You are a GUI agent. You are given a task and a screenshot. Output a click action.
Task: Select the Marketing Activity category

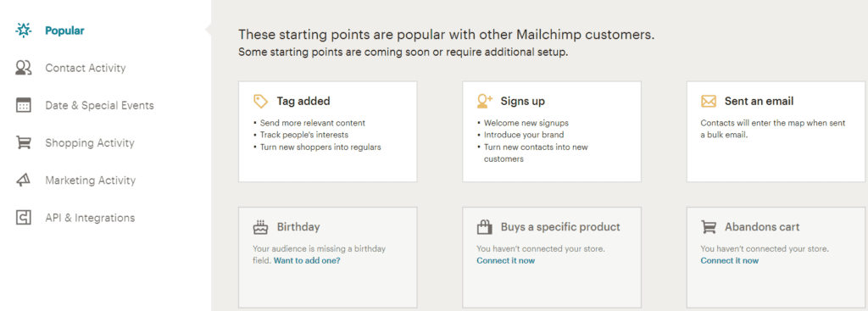point(90,180)
